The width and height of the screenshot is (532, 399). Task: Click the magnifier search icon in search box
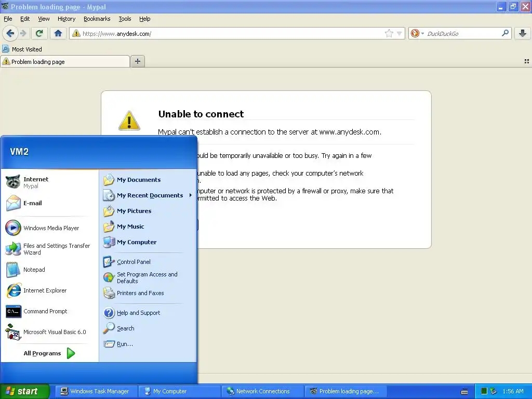(505, 33)
